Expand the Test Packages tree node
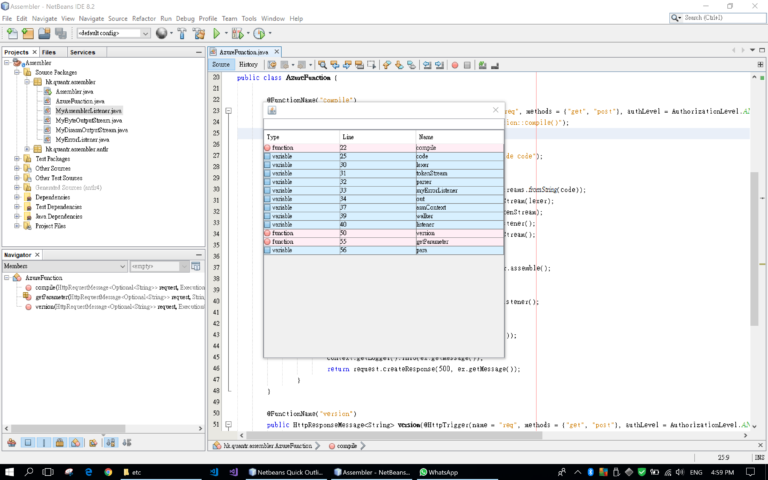Screen dimensions: 768x480 17,159
